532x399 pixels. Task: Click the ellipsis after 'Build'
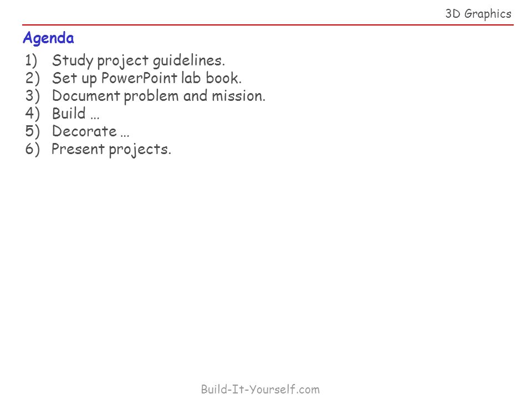(x=95, y=118)
